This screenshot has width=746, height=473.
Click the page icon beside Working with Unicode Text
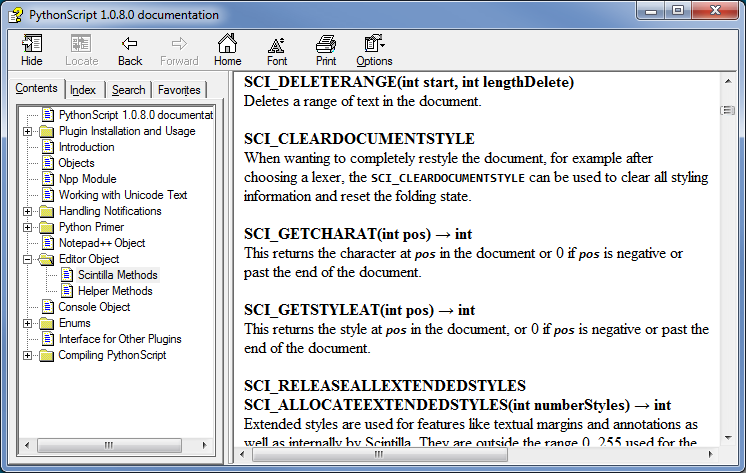point(48,195)
